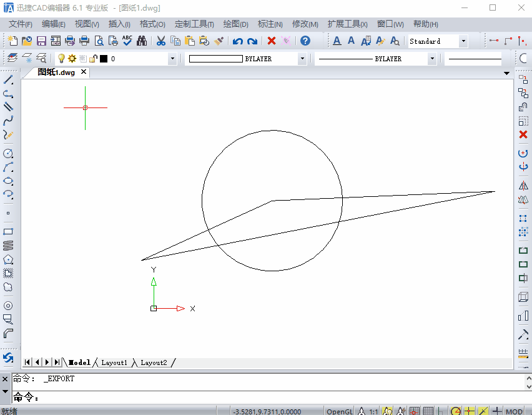
Task: Click the 命令 command input line
Action: click(x=268, y=397)
